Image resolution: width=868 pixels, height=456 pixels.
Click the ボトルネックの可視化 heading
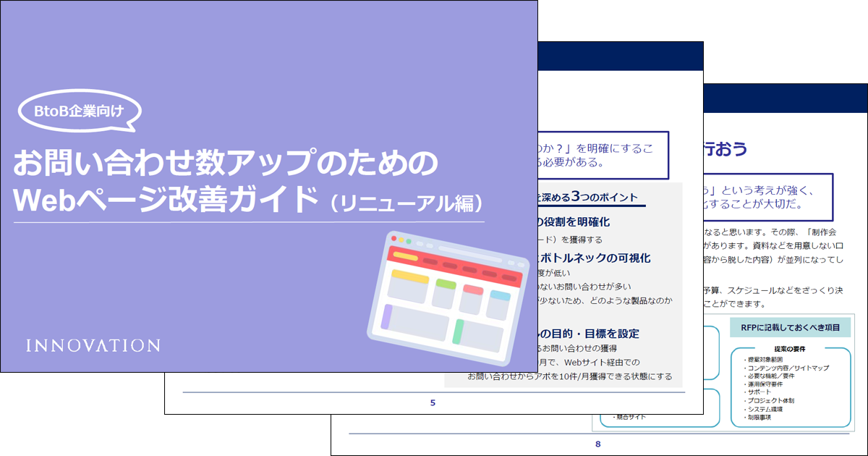tap(593, 258)
